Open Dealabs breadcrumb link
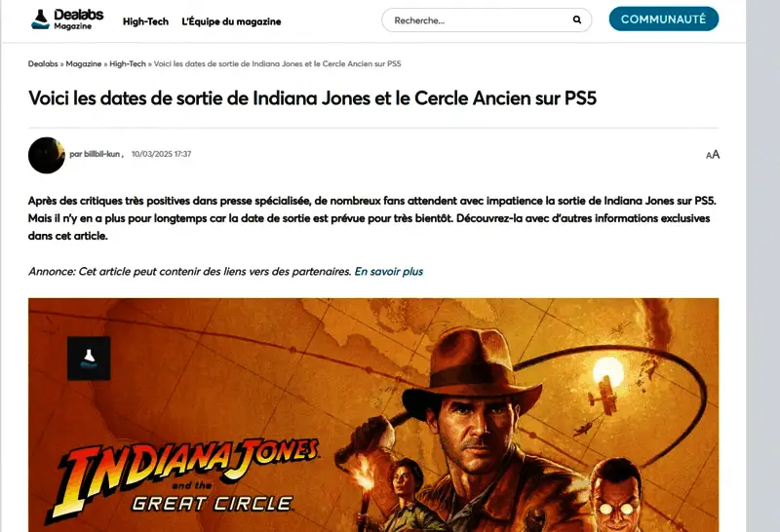 (x=43, y=63)
